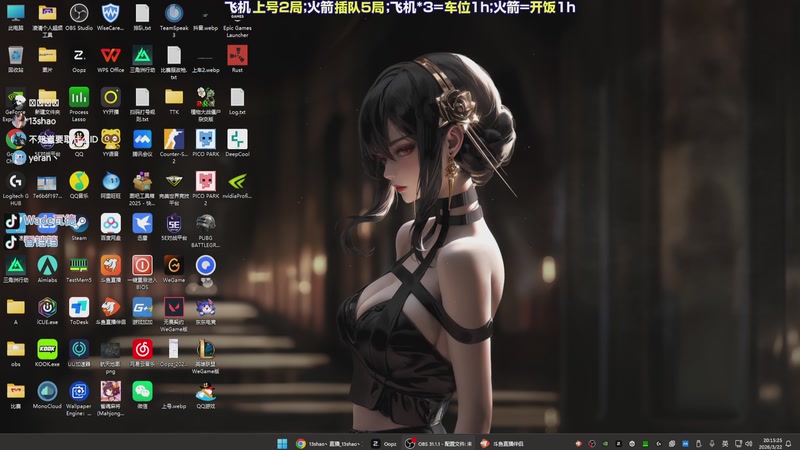The height and width of the screenshot is (450, 800).
Task: Open 英雄联盟 WeGame版 League icon
Action: click(206, 349)
